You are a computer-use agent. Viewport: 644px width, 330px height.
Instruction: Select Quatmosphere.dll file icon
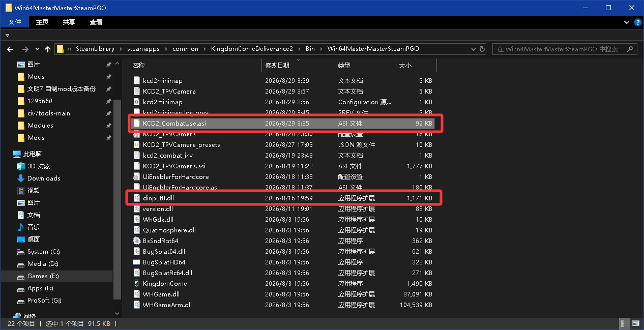tap(136, 230)
